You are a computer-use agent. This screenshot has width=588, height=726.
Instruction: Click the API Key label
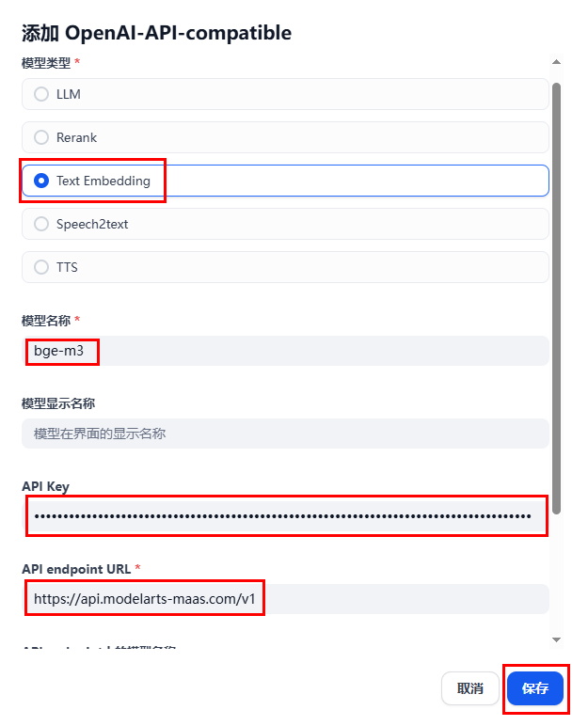coord(45,486)
